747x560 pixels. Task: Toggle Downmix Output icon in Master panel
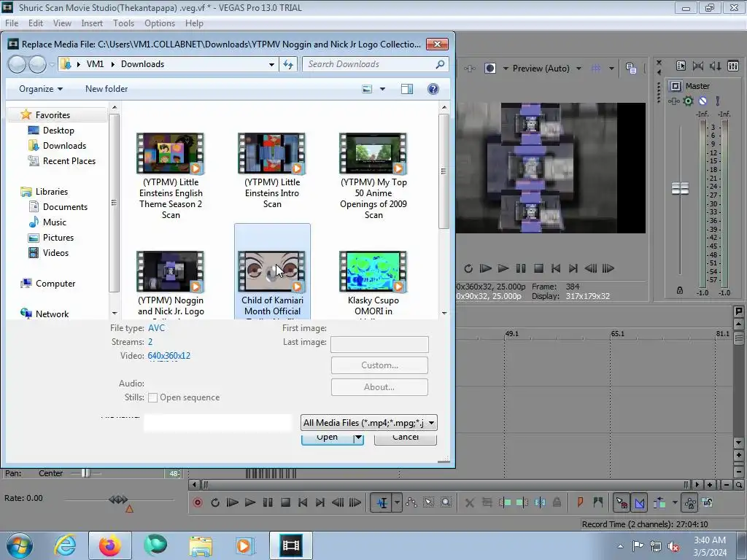(698, 66)
